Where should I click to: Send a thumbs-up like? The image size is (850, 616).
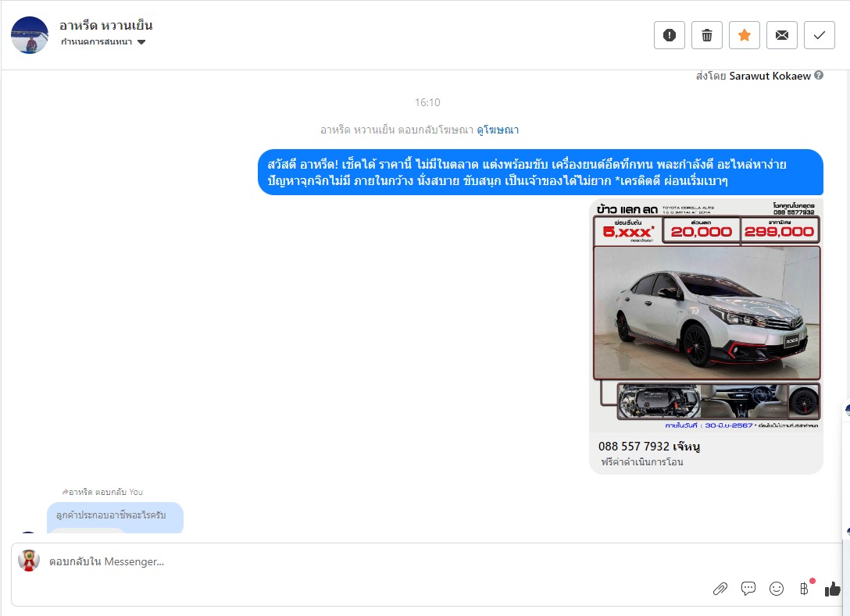(832, 589)
